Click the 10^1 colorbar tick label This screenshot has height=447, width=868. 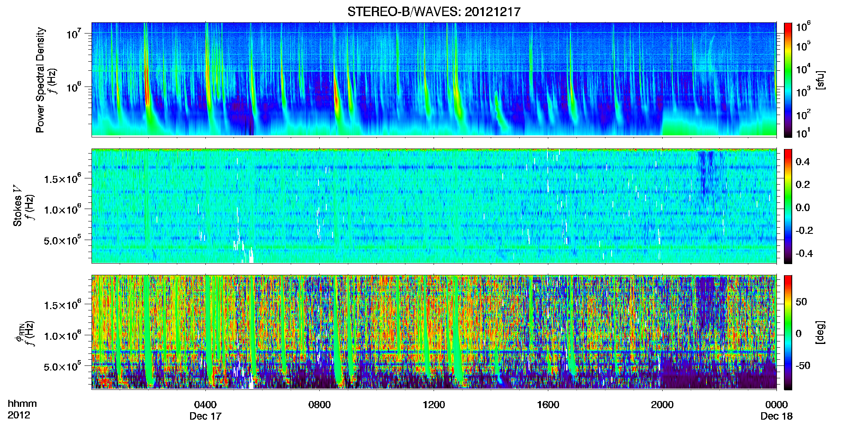pos(803,133)
